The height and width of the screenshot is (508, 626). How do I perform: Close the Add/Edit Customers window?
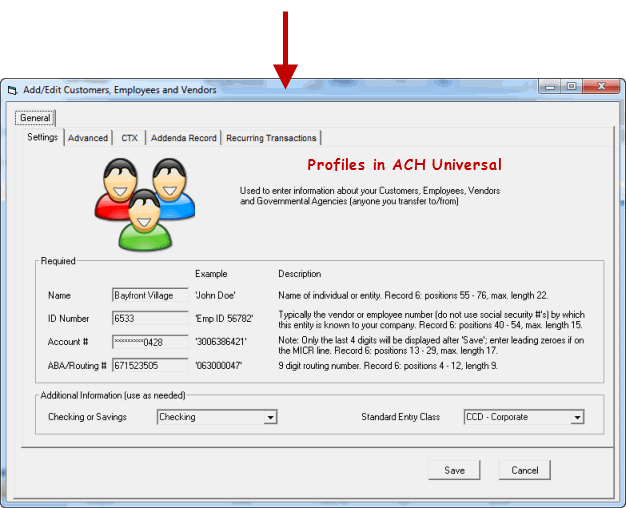(601, 86)
